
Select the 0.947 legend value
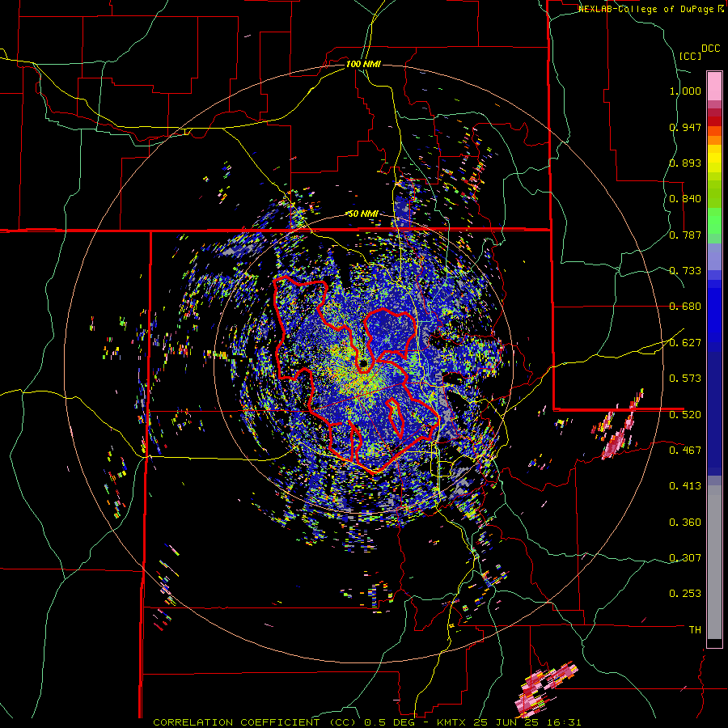coord(685,127)
